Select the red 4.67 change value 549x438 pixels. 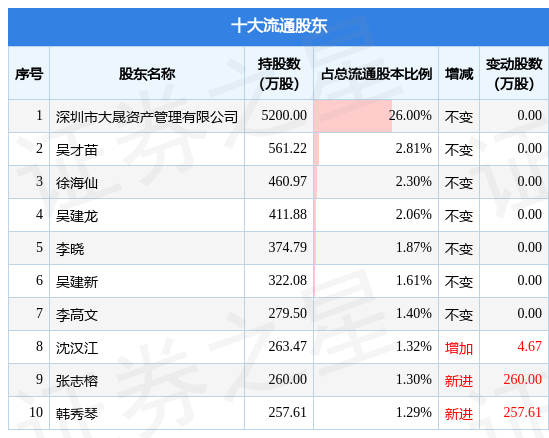(530, 346)
